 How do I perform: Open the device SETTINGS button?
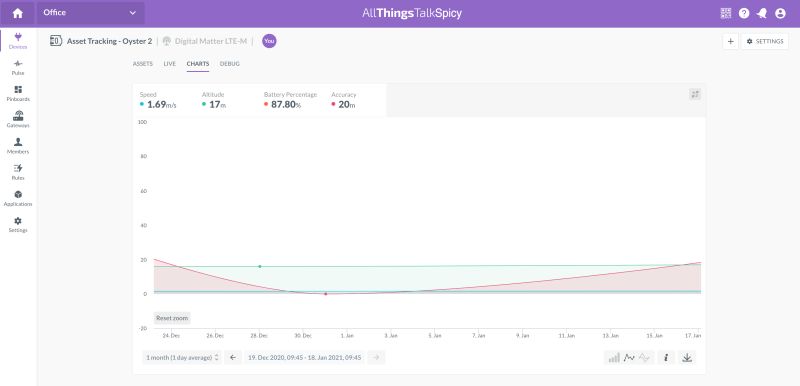pos(765,41)
